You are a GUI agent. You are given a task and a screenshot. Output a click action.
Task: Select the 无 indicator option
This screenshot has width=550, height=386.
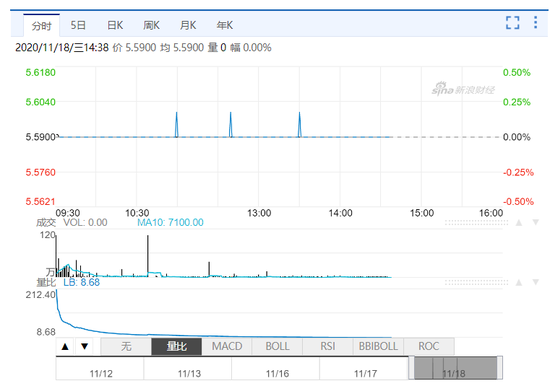click(126, 347)
